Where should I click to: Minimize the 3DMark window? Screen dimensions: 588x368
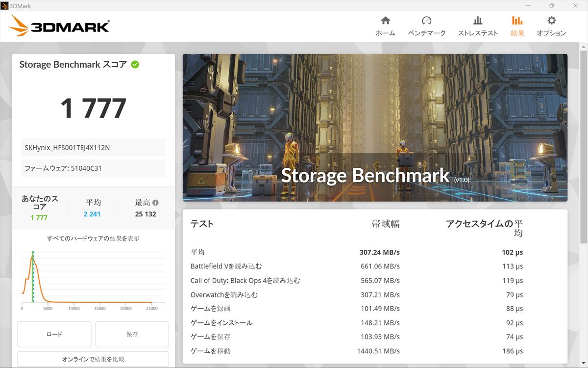click(529, 6)
